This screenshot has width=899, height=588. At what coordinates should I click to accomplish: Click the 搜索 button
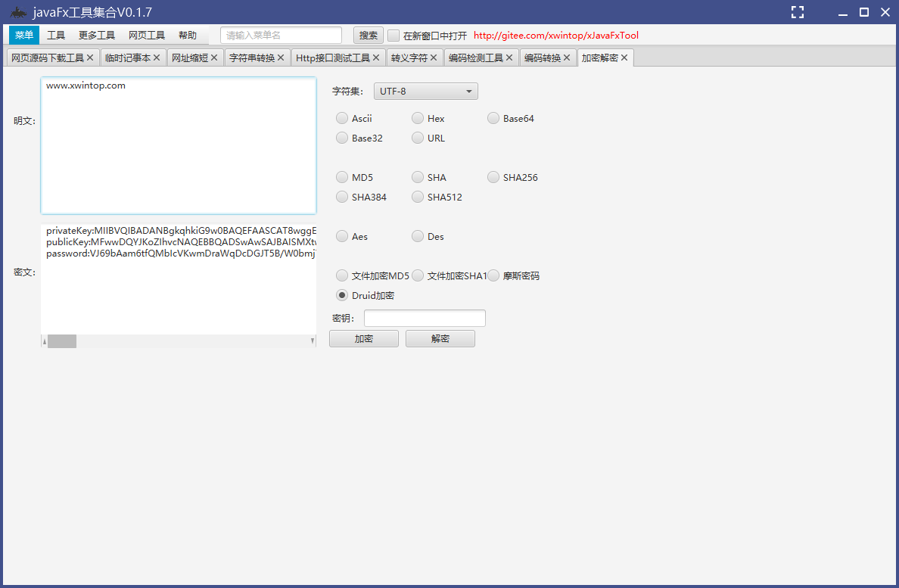coord(368,36)
